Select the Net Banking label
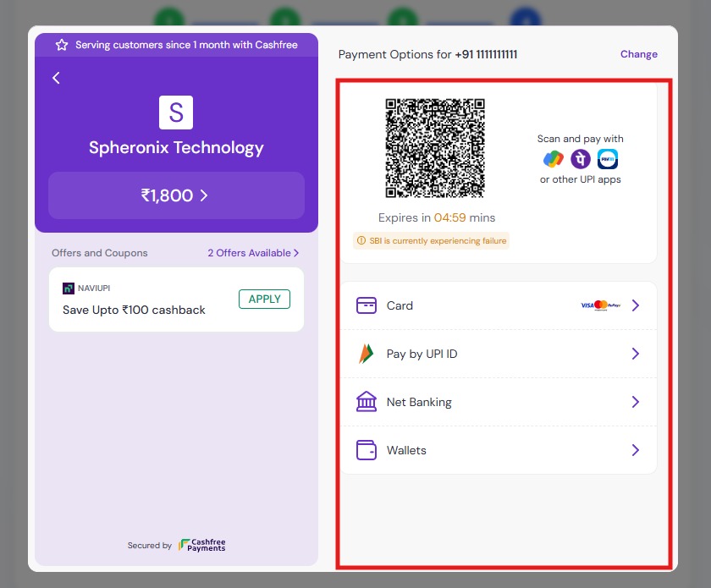Image resolution: width=711 pixels, height=588 pixels. point(419,402)
